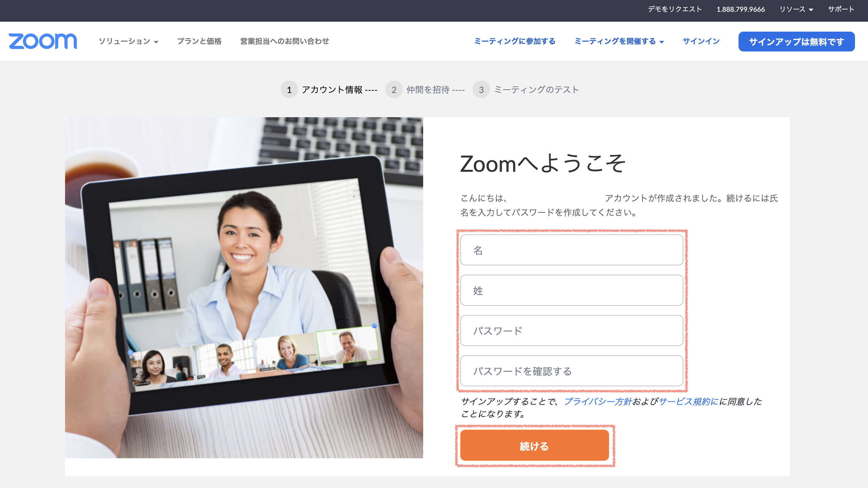Screen dimensions: 868x488
Task: Open プランと価格 menu item
Action: (199, 41)
